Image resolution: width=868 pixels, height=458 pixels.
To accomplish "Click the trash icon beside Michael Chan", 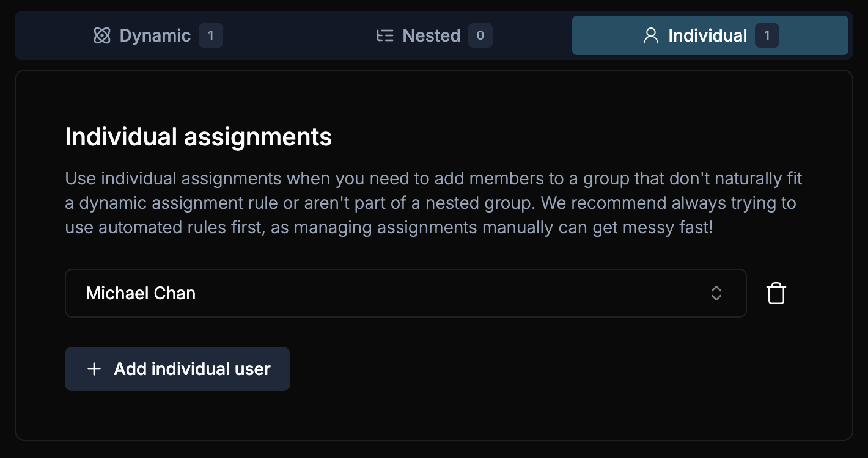I will (776, 293).
